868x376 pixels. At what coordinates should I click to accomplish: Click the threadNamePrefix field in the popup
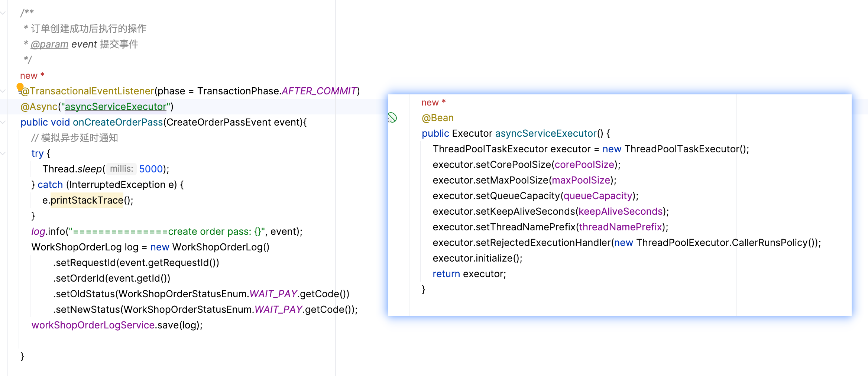[621, 227]
